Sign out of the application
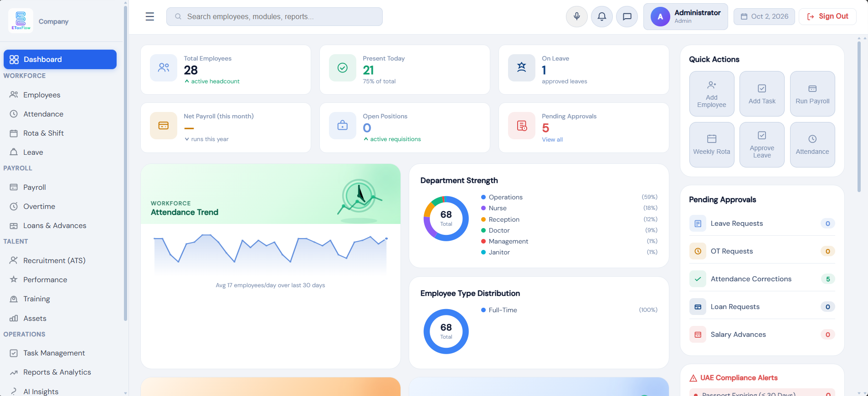This screenshot has height=396, width=868. 827,17
